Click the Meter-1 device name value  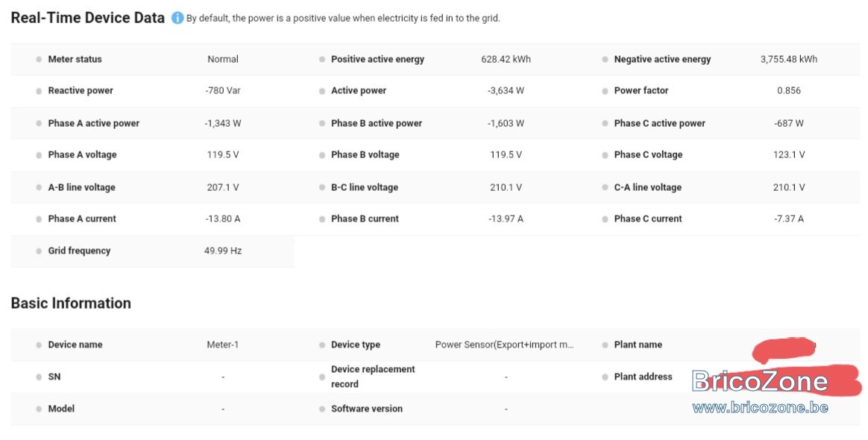(x=222, y=345)
